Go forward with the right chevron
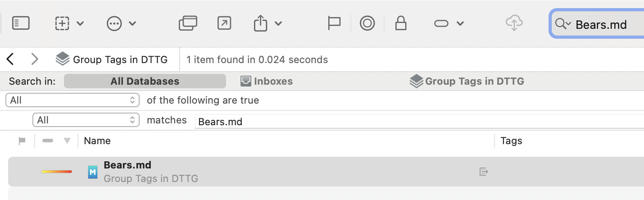The width and height of the screenshot is (644, 200). point(35,59)
